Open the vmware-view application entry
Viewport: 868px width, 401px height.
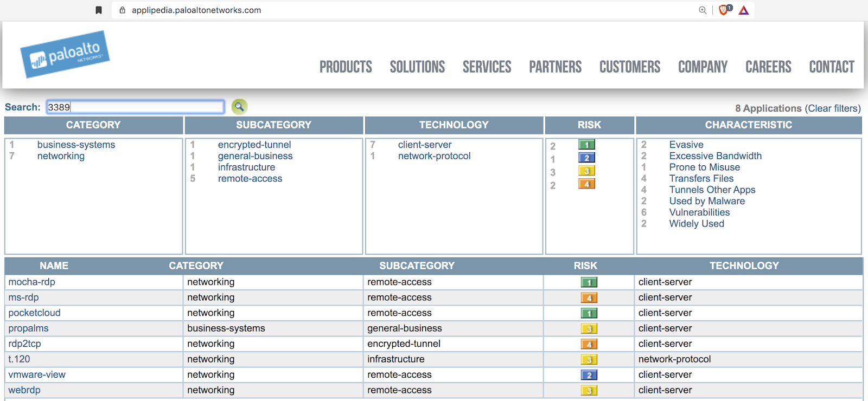click(37, 374)
